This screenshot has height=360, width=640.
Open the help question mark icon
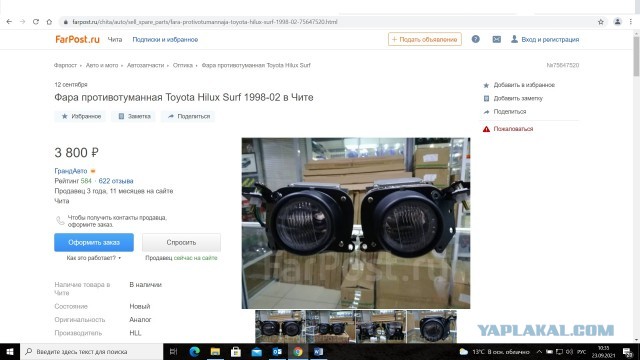click(476, 39)
